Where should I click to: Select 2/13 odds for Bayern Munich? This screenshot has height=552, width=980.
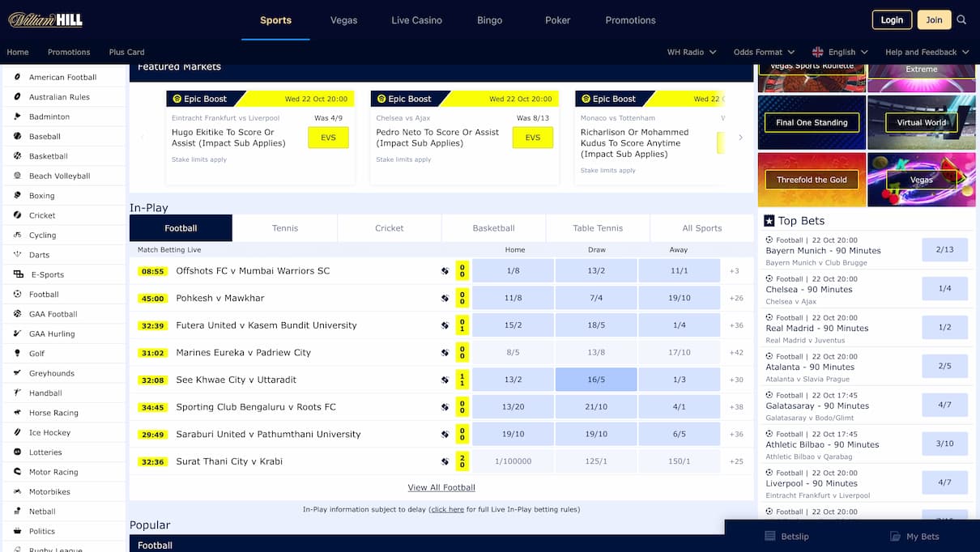pyautogui.click(x=944, y=250)
